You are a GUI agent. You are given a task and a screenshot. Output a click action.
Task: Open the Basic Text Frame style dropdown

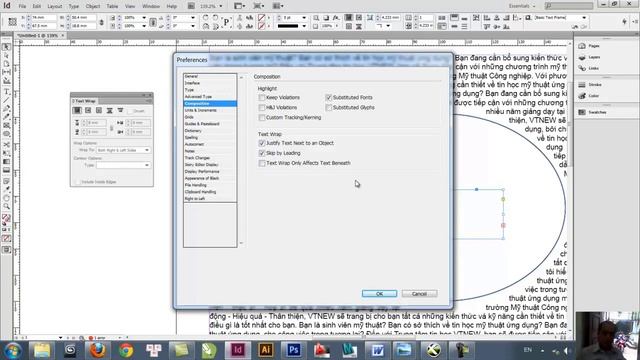coord(584,18)
